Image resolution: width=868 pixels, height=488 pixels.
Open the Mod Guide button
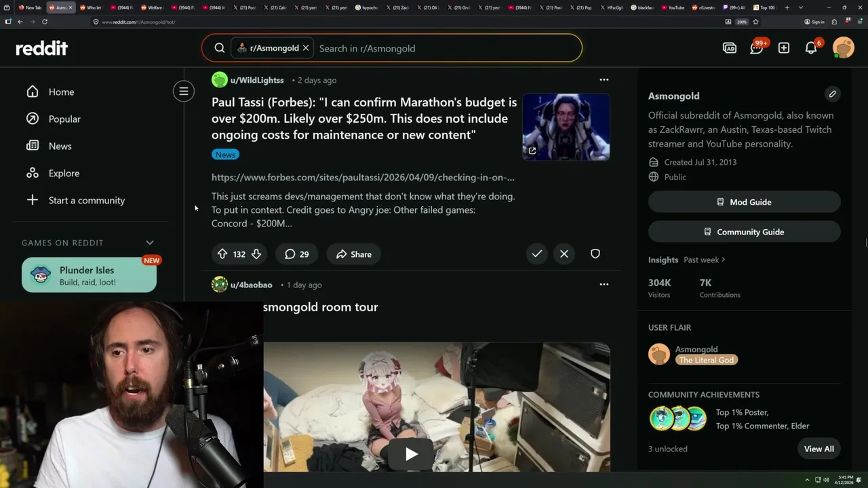pos(744,202)
